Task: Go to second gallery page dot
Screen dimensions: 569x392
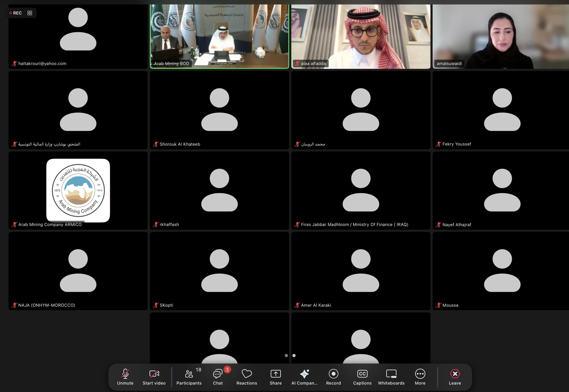Action: pos(294,355)
